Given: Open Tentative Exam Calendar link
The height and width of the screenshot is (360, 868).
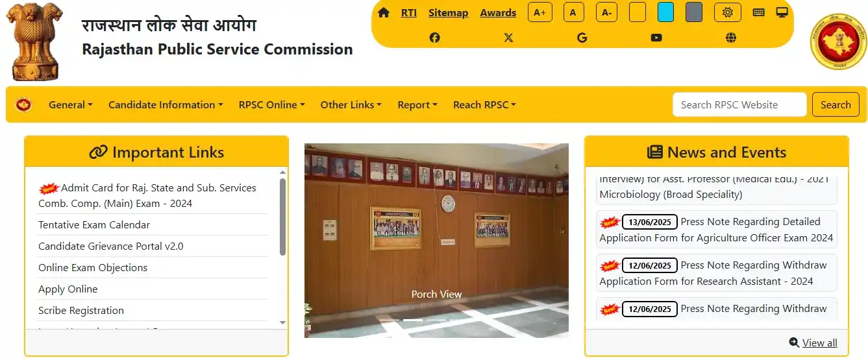Looking at the screenshot, I should [x=94, y=224].
